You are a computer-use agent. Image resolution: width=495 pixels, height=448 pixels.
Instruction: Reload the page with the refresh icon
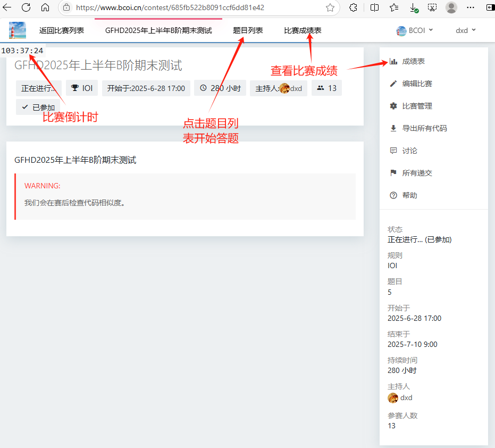click(26, 7)
